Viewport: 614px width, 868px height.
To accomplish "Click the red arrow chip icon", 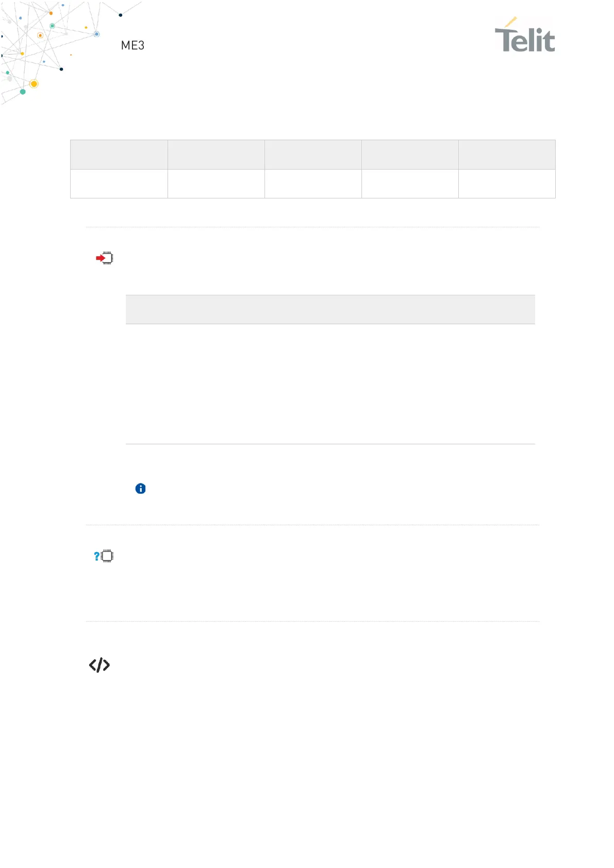I will [105, 258].
